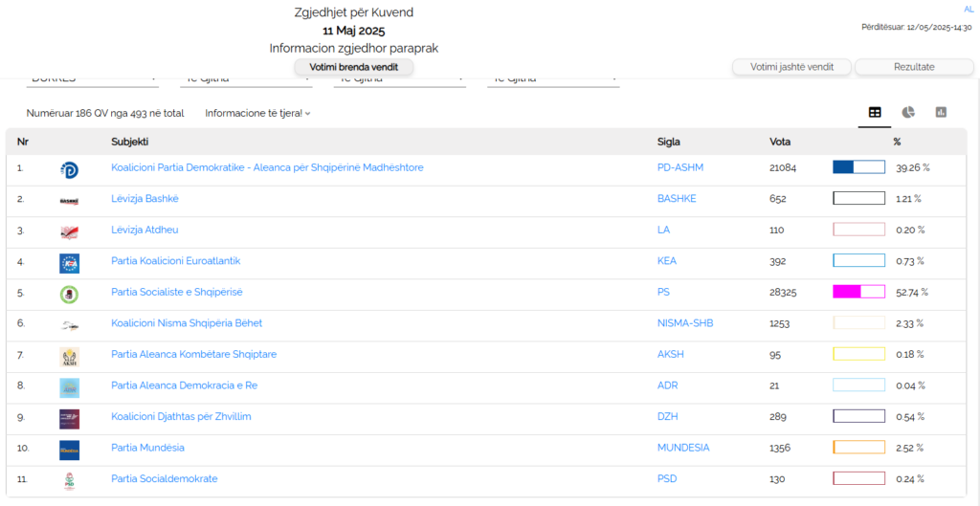The image size is (980, 506).
Task: Select Votimi jashtë vendit tab
Action: pos(791,67)
